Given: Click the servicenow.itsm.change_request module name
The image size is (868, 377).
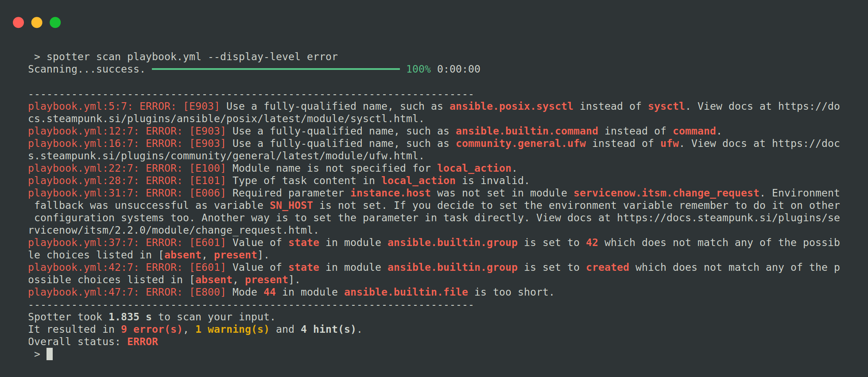Looking at the screenshot, I should coord(666,193).
